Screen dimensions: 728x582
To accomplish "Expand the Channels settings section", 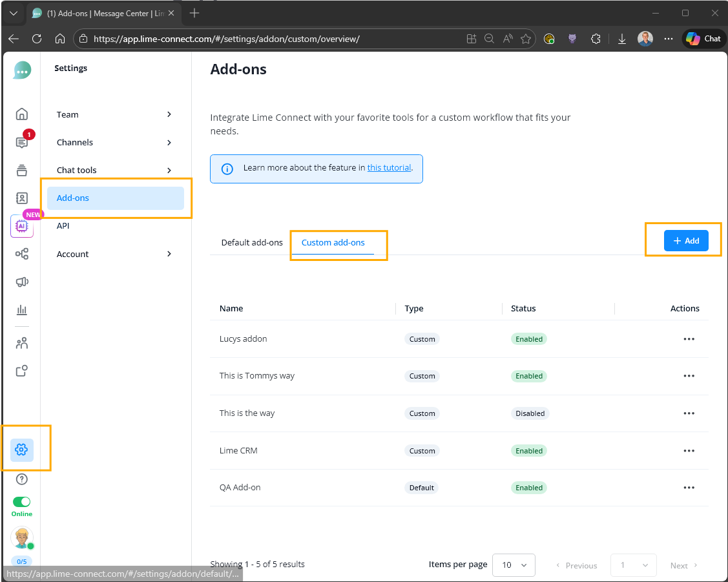I will click(114, 142).
